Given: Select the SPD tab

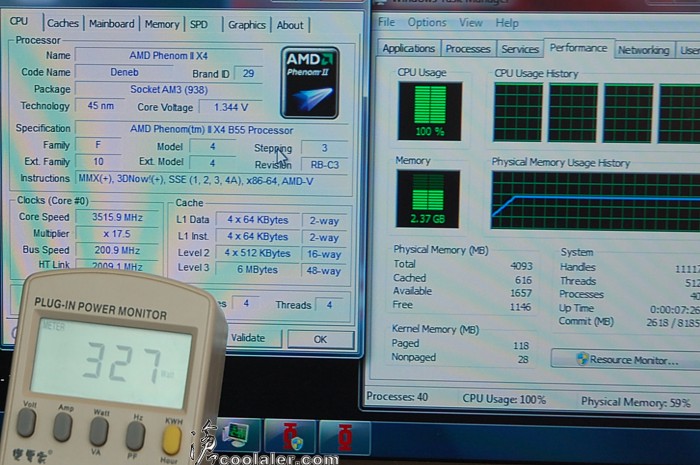Looking at the screenshot, I should [200, 24].
